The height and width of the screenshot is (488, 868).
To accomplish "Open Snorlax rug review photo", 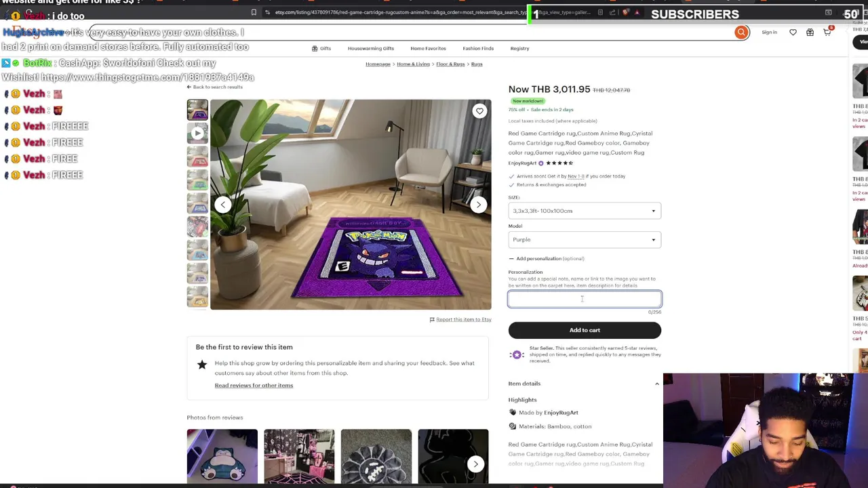I will [x=222, y=456].
